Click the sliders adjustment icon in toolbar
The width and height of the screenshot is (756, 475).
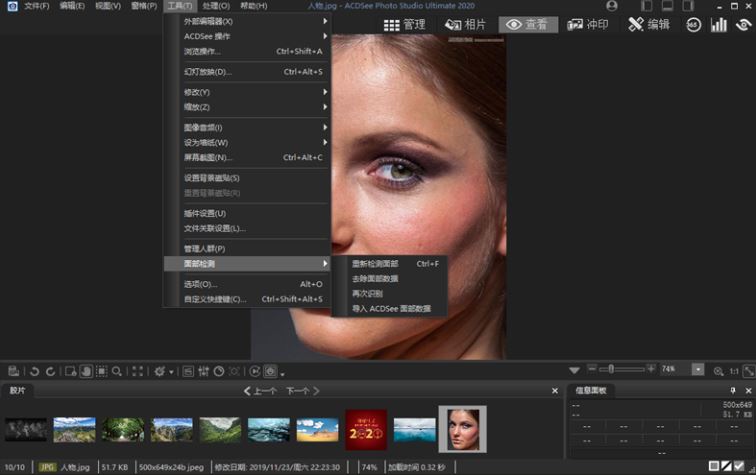point(203,371)
